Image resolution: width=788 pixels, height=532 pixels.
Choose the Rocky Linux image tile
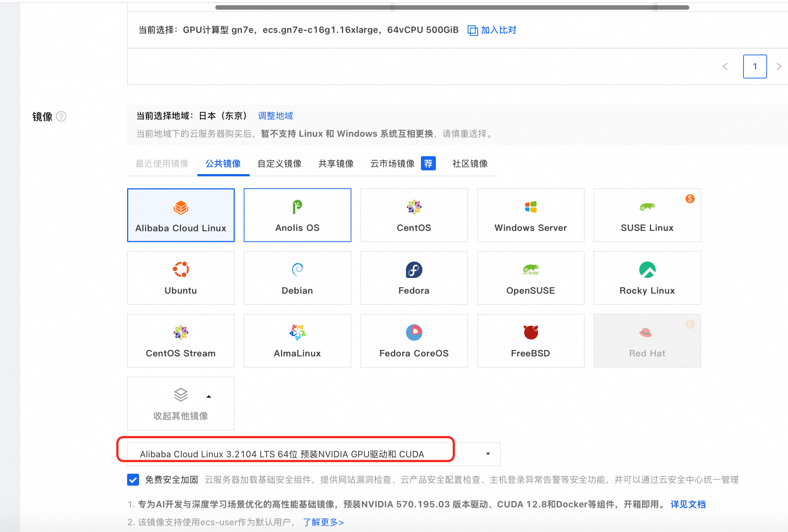coord(647,278)
